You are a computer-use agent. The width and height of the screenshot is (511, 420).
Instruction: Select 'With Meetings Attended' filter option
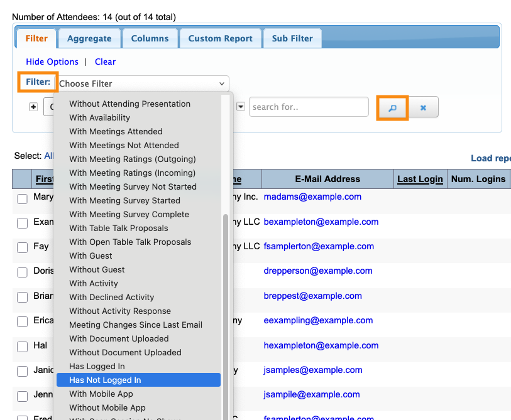(x=138, y=132)
